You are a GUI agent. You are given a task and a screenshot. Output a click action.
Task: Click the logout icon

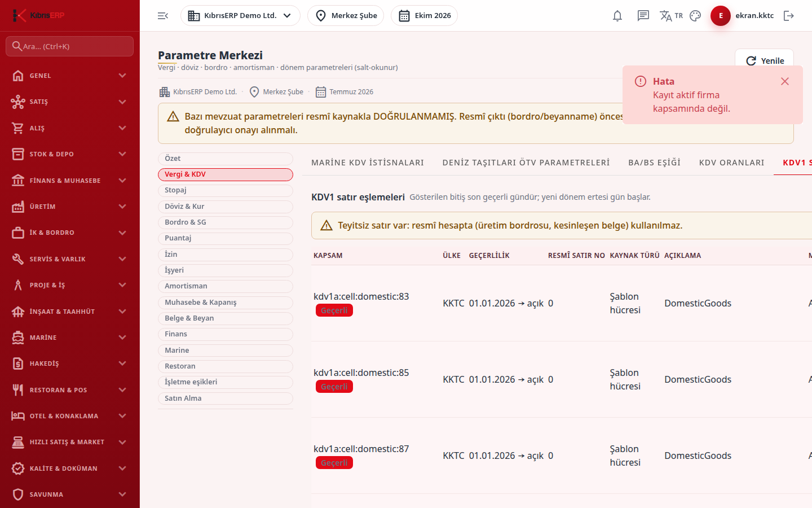tap(789, 16)
